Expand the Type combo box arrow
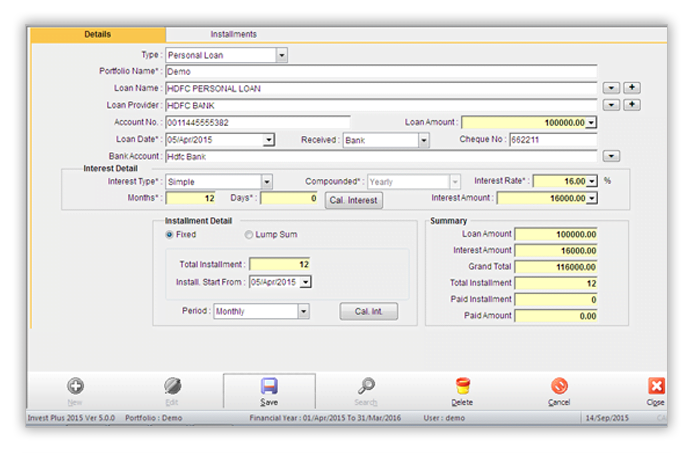Screen dimensions: 687x453 pos(282,55)
